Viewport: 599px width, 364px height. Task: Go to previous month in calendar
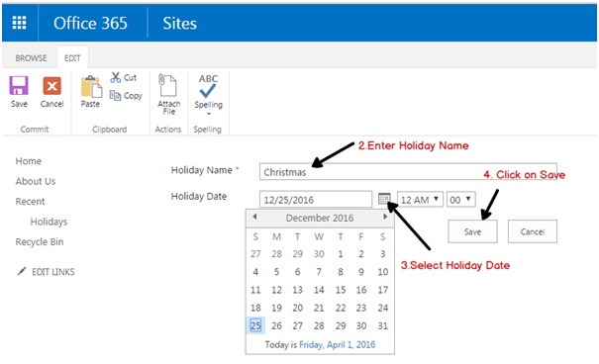[254, 217]
